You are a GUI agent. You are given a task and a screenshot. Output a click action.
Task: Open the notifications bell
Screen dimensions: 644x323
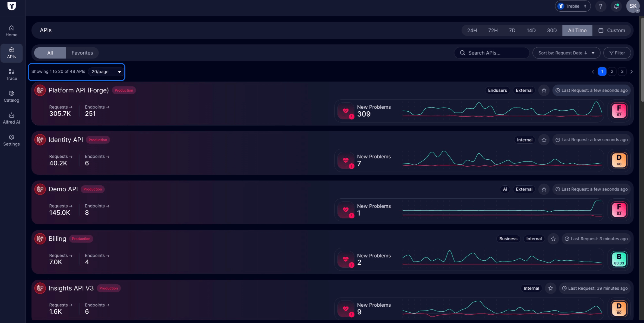pos(616,6)
